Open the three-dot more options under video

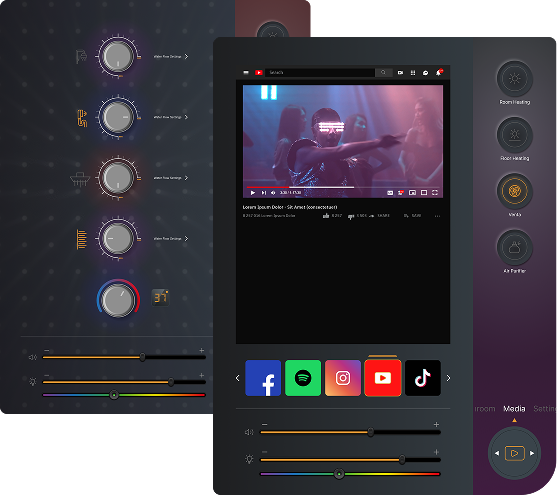click(x=437, y=216)
